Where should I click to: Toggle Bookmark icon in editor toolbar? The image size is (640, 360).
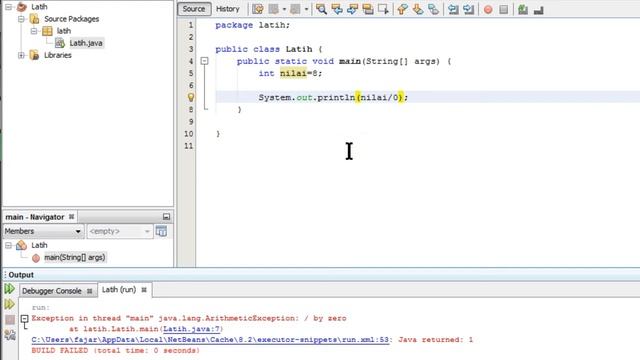coord(433,9)
